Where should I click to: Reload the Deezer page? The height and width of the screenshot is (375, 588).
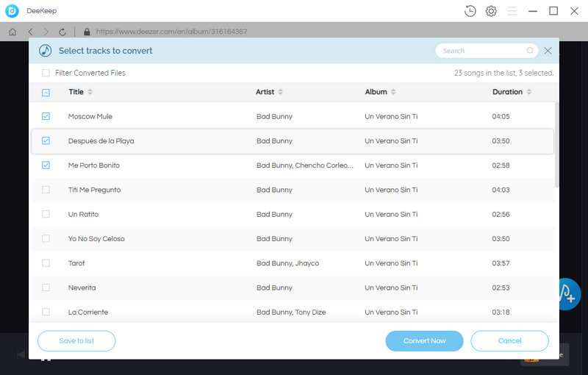[62, 32]
